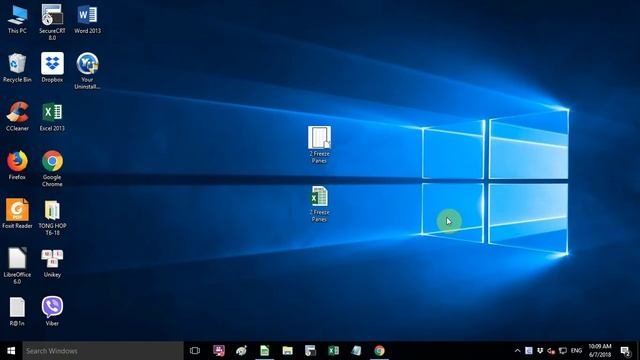640x360 pixels.
Task: Open File Explorer from taskbar
Action: [x=287, y=351]
